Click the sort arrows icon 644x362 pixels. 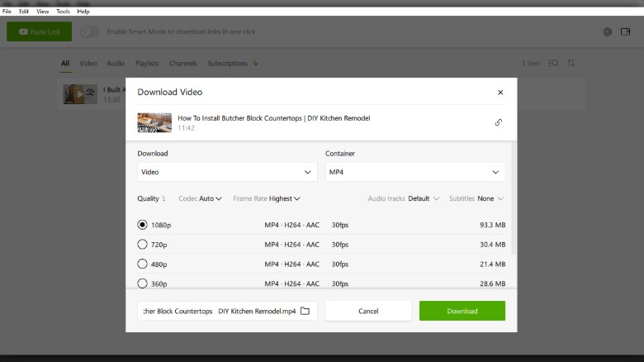pyautogui.click(x=571, y=63)
